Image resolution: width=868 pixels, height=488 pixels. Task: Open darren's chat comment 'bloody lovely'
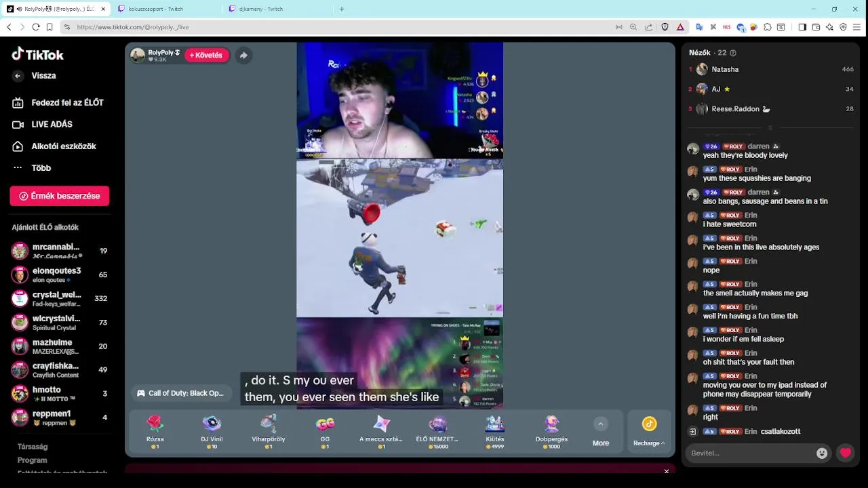click(745, 155)
